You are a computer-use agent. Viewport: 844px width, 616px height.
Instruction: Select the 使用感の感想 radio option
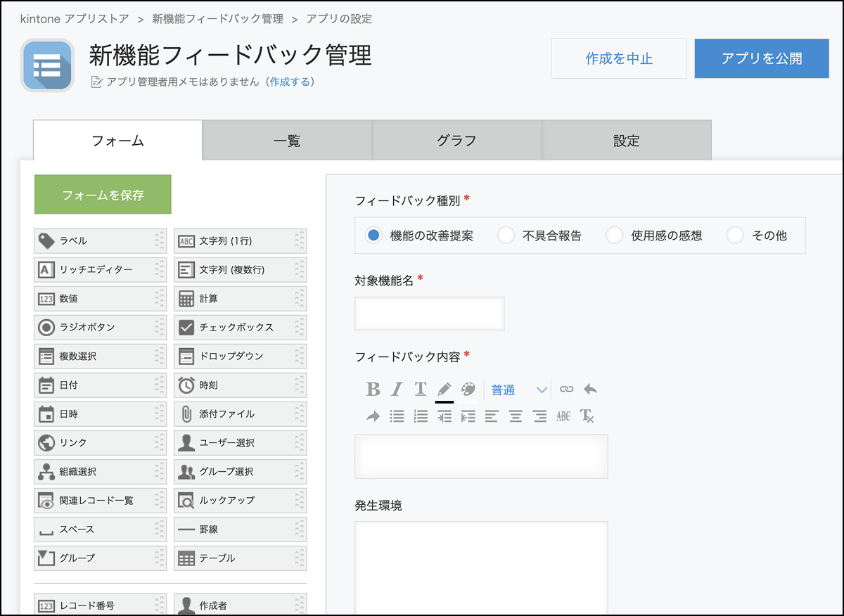(x=614, y=236)
